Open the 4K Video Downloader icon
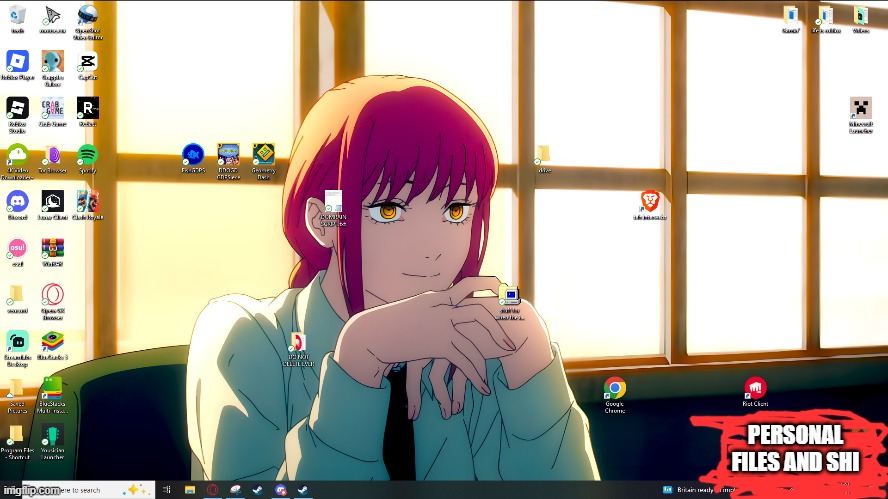888x499 pixels. (18, 161)
